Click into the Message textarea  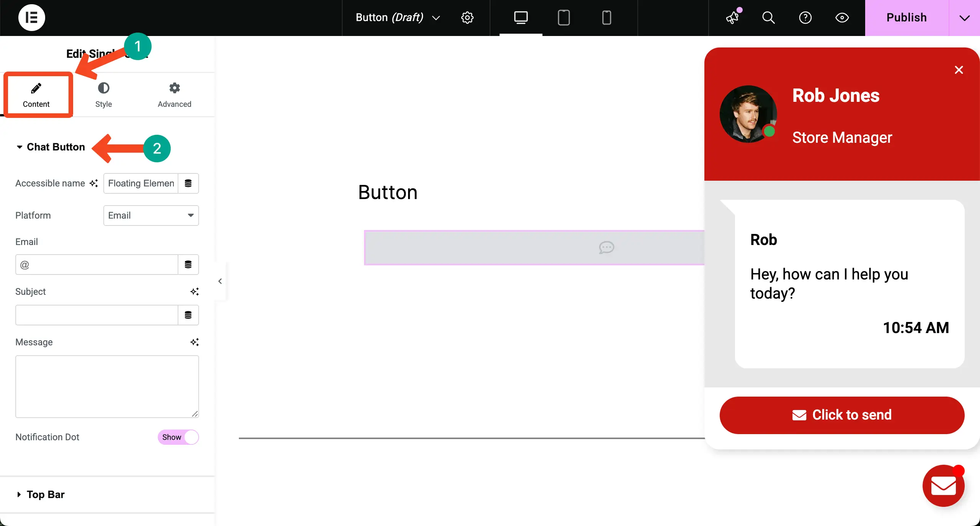(107, 386)
